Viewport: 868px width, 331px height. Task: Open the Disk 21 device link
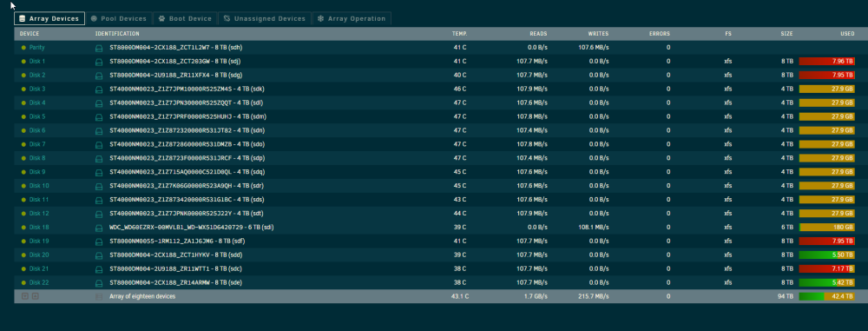pyautogui.click(x=39, y=269)
